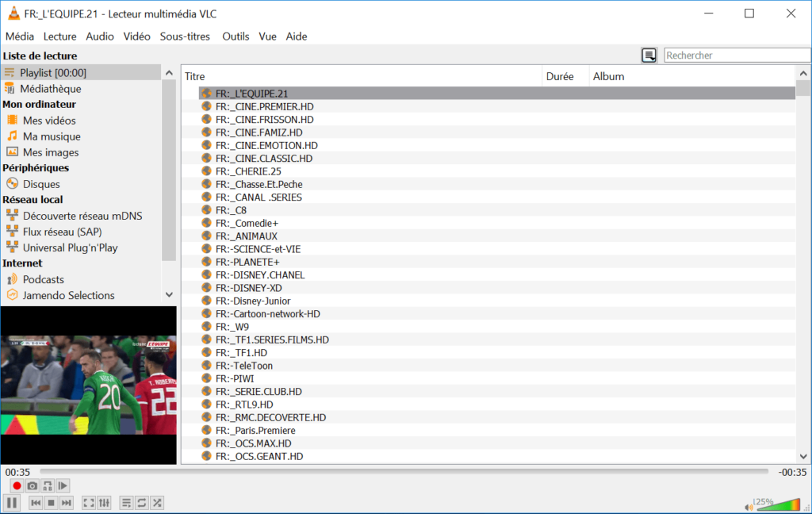812x514 pixels.
Task: Select Podcasts in the Internet section
Action: [x=43, y=279]
